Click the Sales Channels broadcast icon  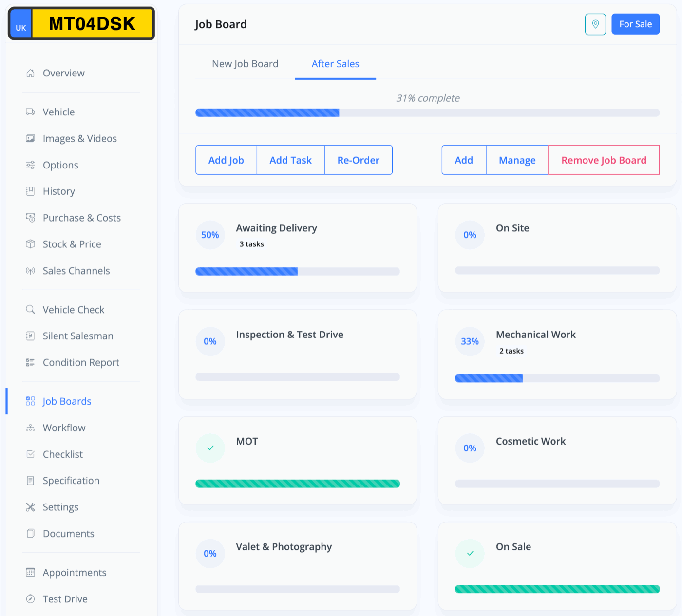coord(30,271)
